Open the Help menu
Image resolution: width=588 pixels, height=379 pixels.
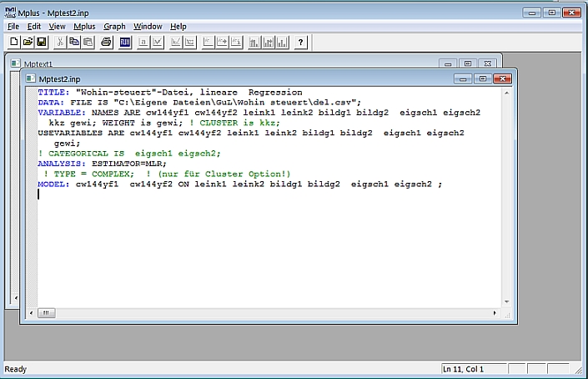click(x=178, y=26)
